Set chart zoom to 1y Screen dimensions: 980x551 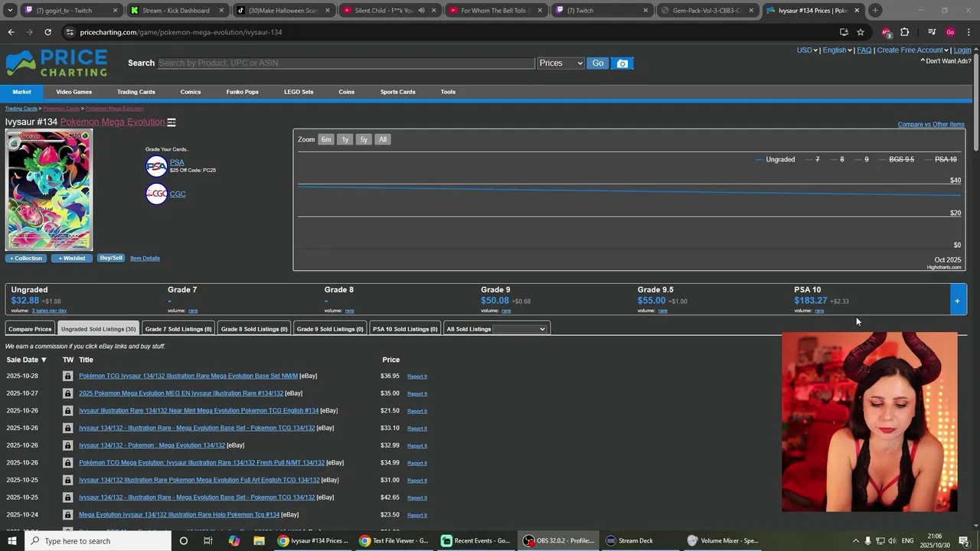pos(345,139)
